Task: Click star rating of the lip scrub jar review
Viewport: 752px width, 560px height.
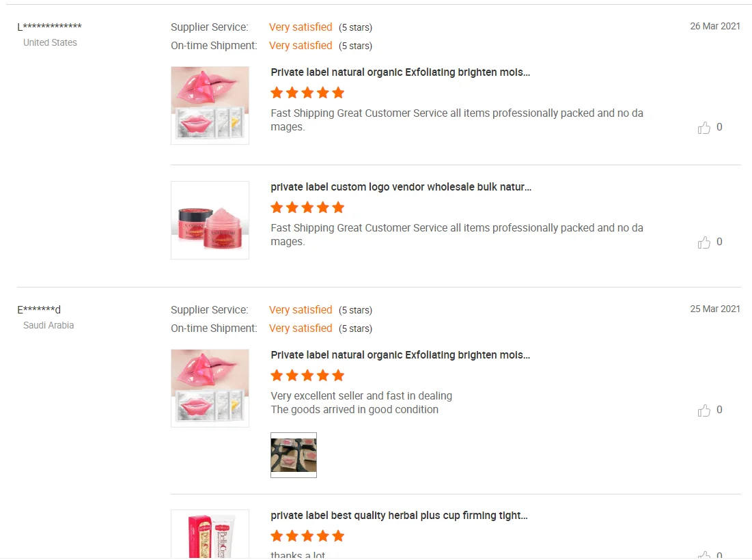Action: [307, 208]
